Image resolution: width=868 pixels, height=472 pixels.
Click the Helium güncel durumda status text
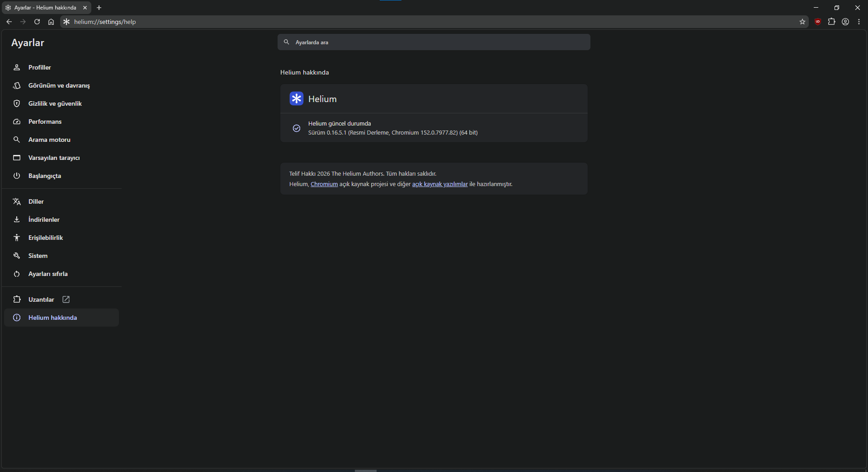tap(340, 124)
